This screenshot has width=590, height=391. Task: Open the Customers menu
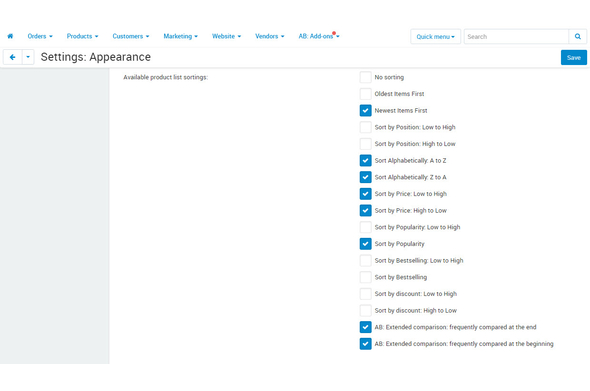pyautogui.click(x=131, y=36)
